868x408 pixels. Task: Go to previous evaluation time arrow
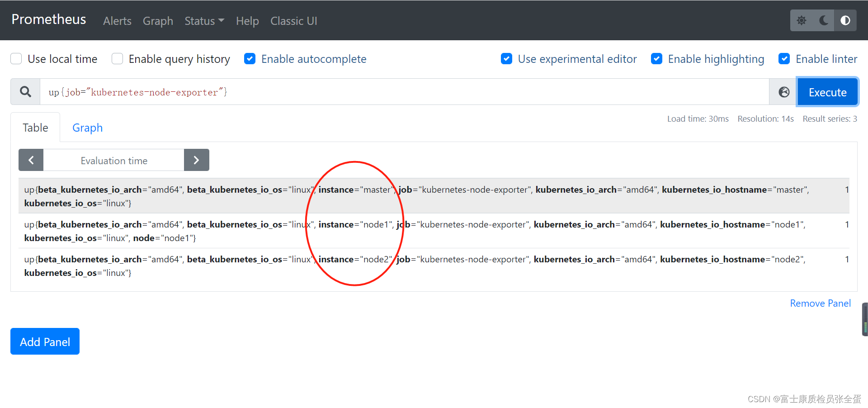[x=31, y=160]
